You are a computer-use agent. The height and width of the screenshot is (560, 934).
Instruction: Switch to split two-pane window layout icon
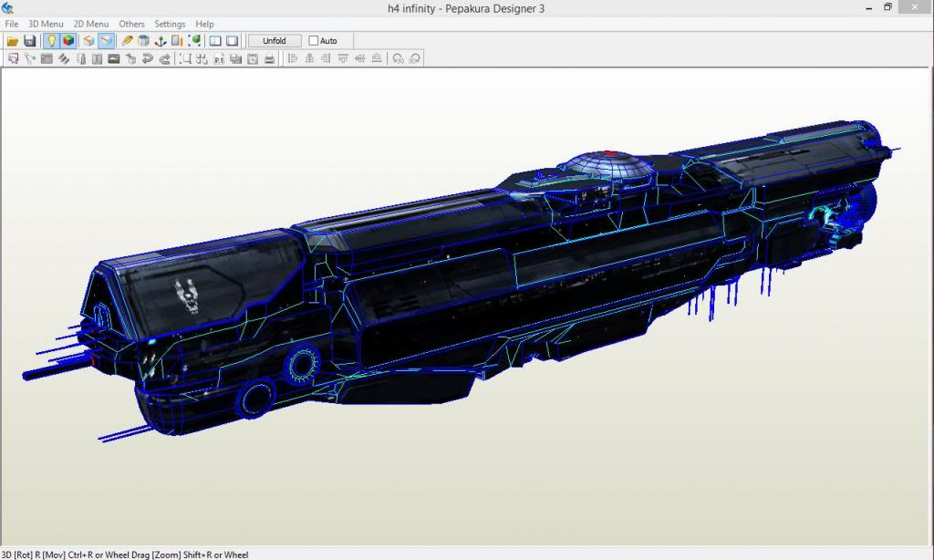coord(215,40)
